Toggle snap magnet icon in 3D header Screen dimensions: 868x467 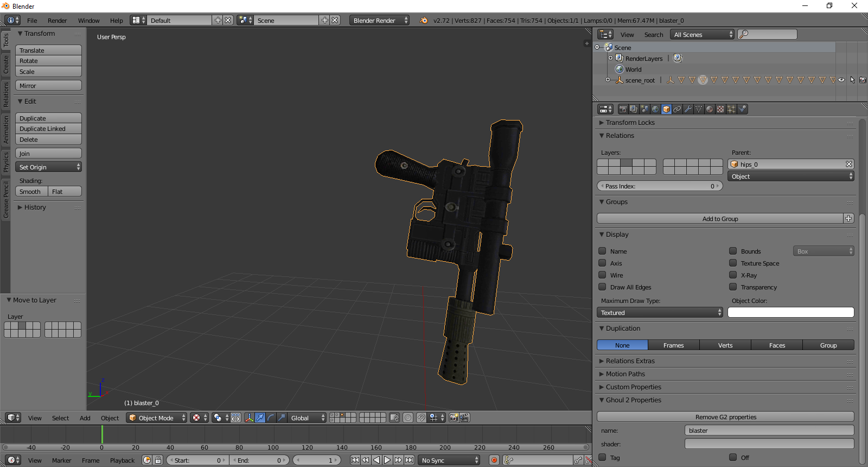click(x=422, y=418)
